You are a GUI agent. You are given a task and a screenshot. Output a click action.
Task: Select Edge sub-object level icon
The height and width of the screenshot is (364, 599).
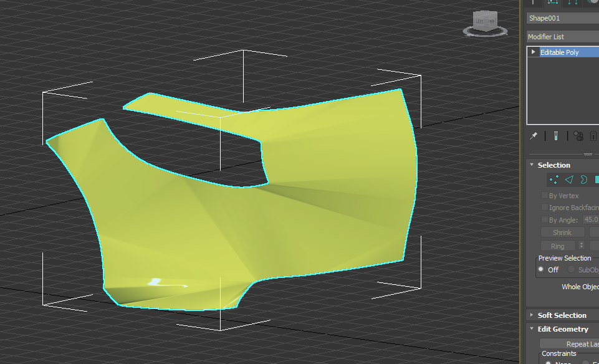pos(569,180)
